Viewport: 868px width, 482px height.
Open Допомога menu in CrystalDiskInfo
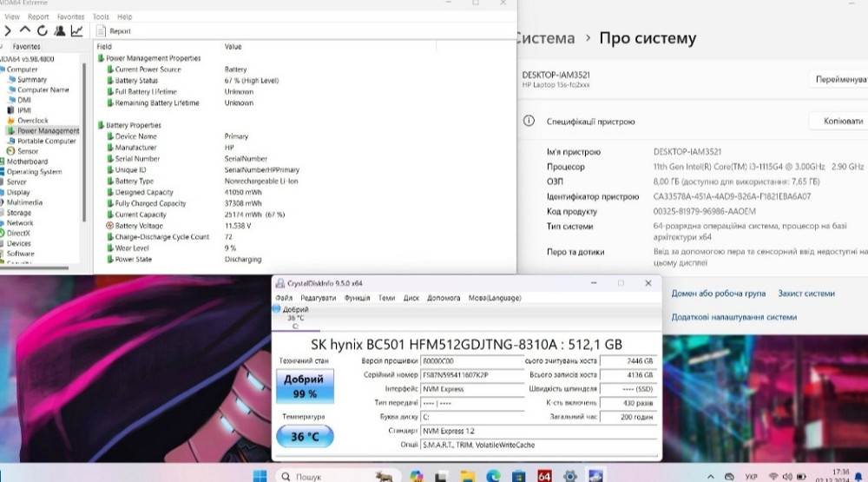coord(444,298)
